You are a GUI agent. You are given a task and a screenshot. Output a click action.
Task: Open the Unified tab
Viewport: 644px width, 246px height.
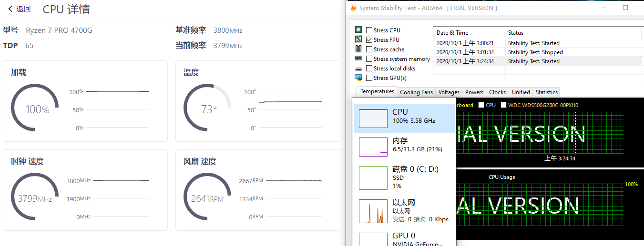[521, 92]
